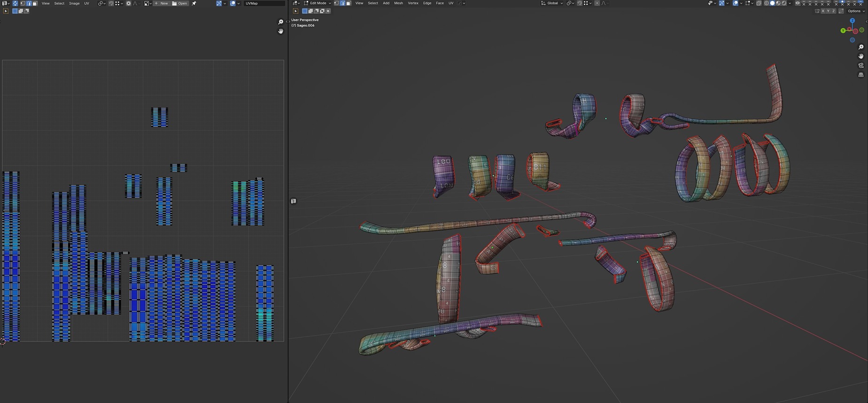Click the pin image icon in UV editor
This screenshot has height=403, width=868.
pyautogui.click(x=194, y=3)
